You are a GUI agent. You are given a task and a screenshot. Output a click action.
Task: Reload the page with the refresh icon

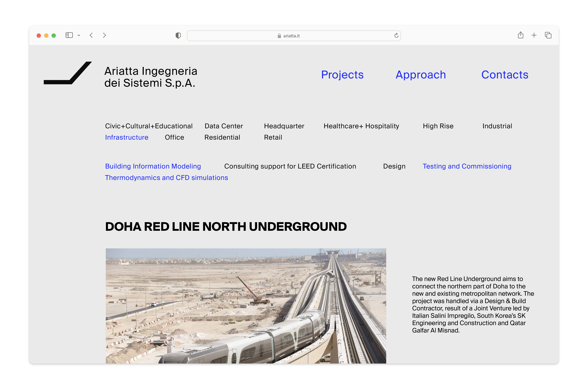[396, 36]
